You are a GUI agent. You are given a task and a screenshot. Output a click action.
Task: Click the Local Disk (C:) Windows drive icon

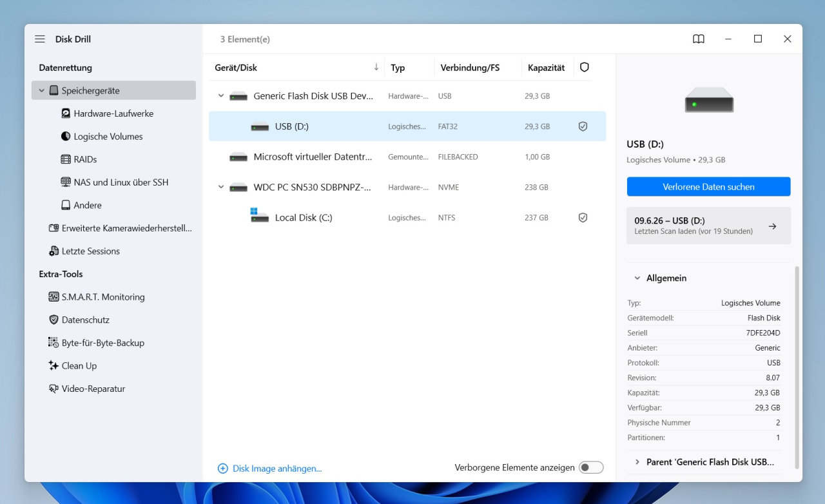pyautogui.click(x=259, y=215)
